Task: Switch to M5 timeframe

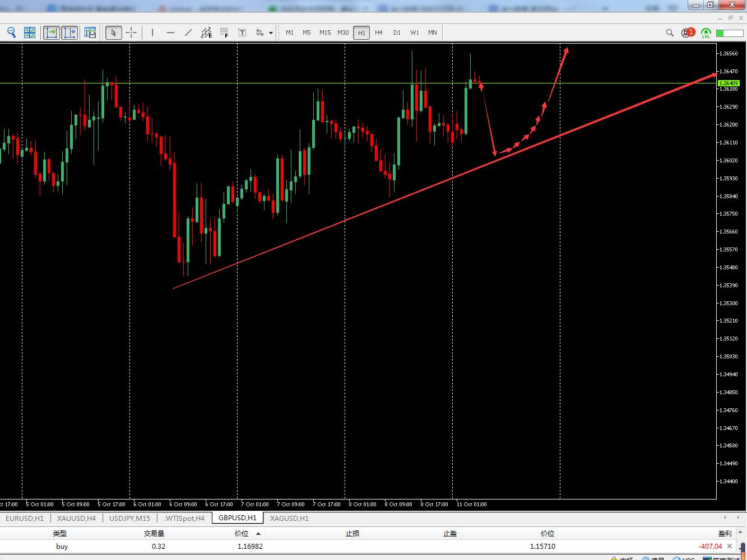Action: click(307, 32)
